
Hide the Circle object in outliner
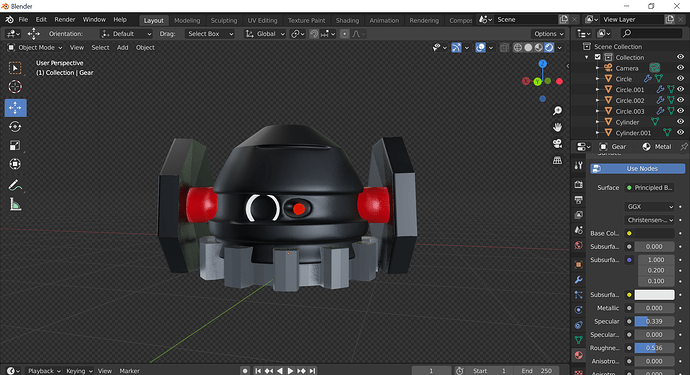coord(680,78)
